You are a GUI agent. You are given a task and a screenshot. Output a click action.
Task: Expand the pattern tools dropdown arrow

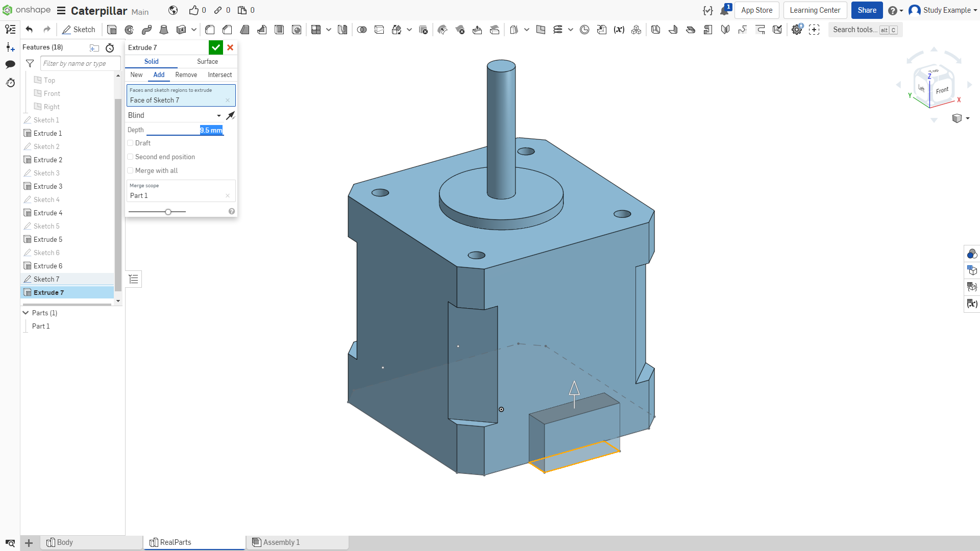[x=329, y=30]
